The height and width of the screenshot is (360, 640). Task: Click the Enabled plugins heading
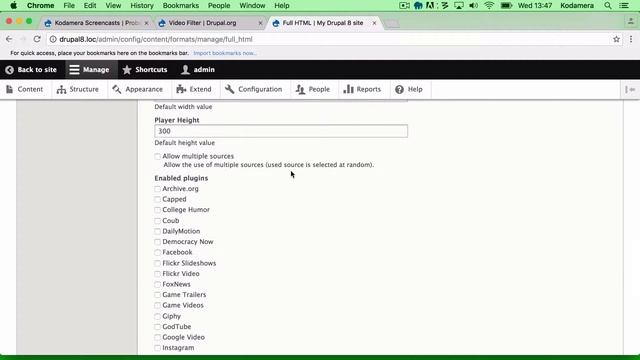(181, 178)
